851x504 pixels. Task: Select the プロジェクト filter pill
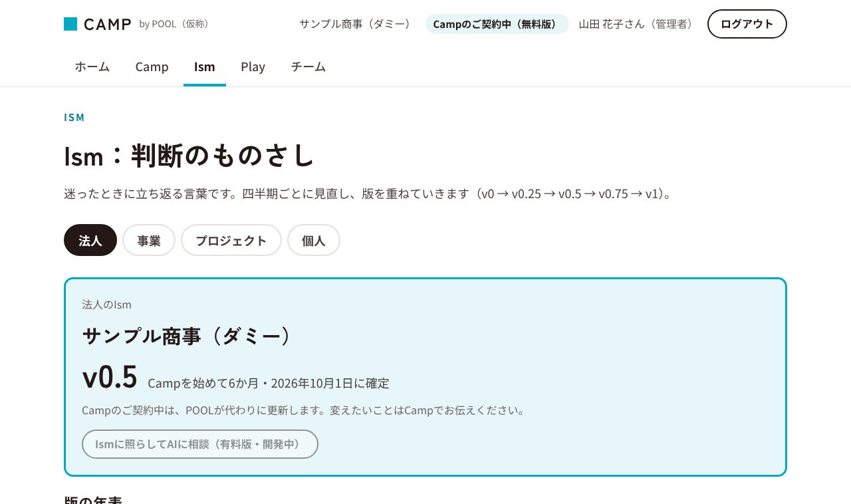click(x=231, y=240)
